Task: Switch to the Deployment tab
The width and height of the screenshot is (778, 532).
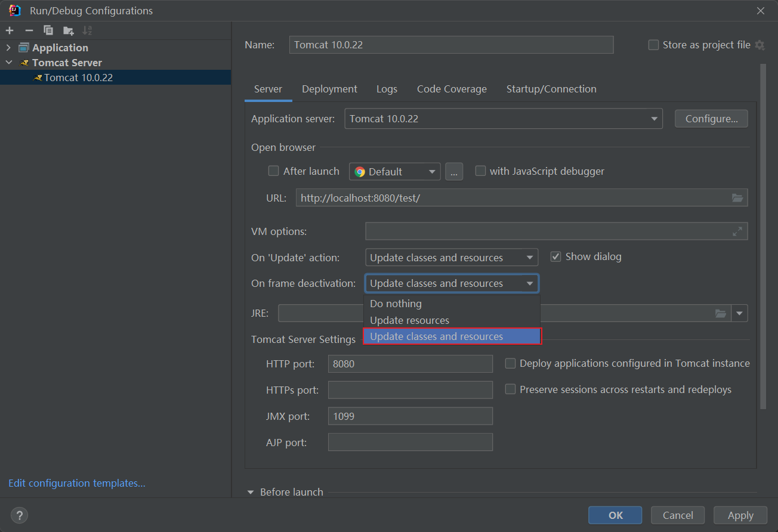Action: [x=329, y=89]
